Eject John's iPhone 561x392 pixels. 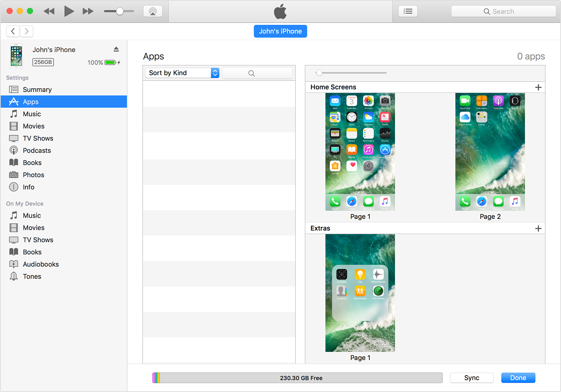pyautogui.click(x=116, y=49)
